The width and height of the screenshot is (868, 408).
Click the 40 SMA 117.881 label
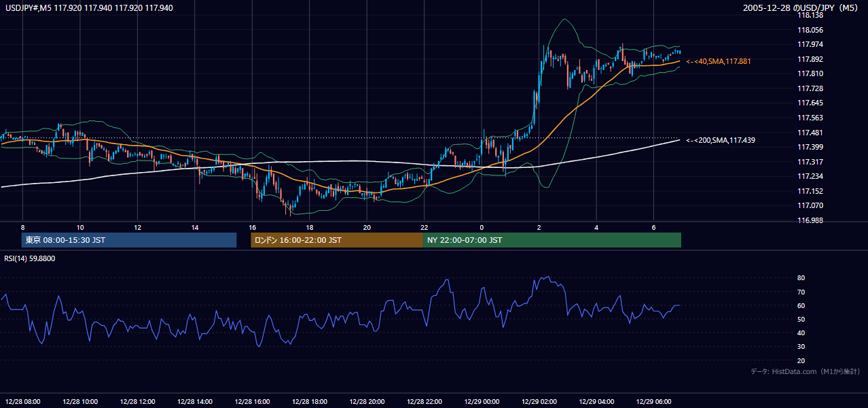point(719,61)
